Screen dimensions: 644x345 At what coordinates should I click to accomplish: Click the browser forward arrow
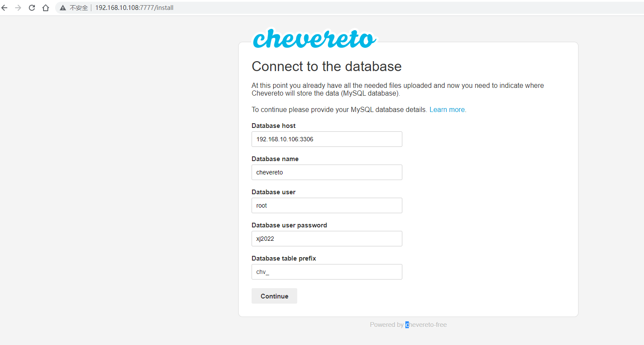(18, 8)
